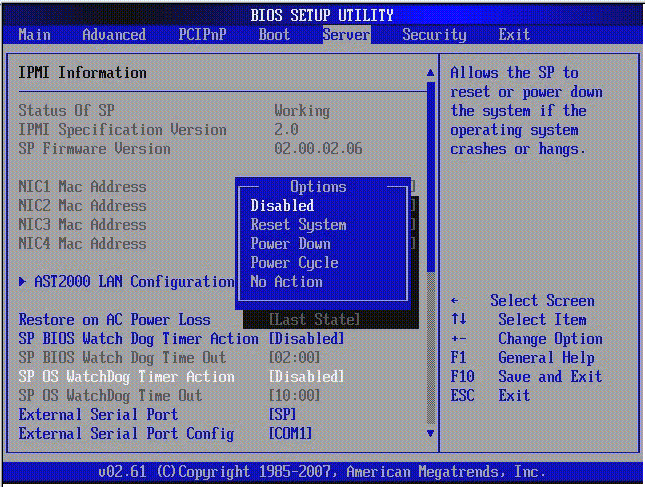Image resolution: width=645 pixels, height=487 pixels.
Task: Click Select Screen left-arrow hint icon
Action: (455, 301)
